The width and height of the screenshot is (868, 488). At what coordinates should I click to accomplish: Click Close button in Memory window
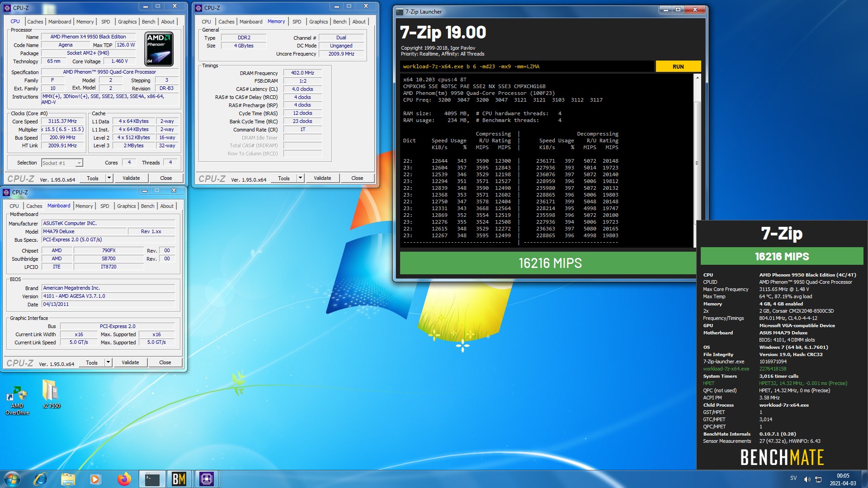357,178
